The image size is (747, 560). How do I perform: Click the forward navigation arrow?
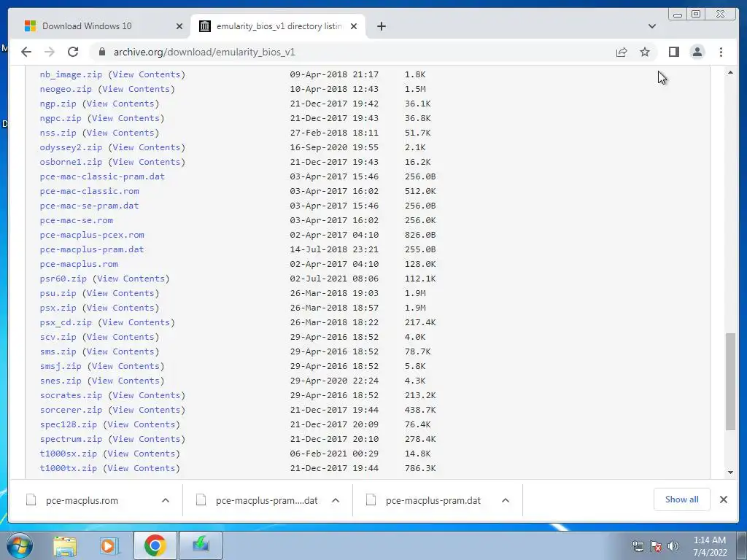(50, 52)
